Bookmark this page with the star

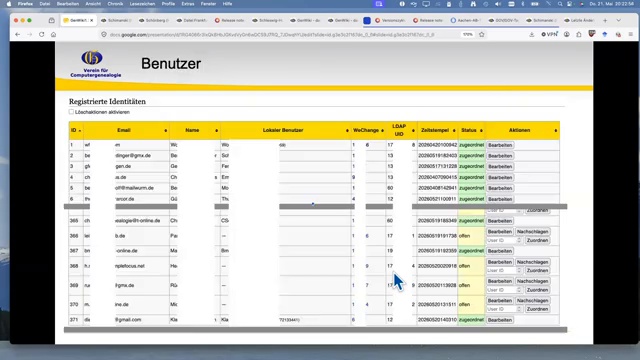coord(482,35)
